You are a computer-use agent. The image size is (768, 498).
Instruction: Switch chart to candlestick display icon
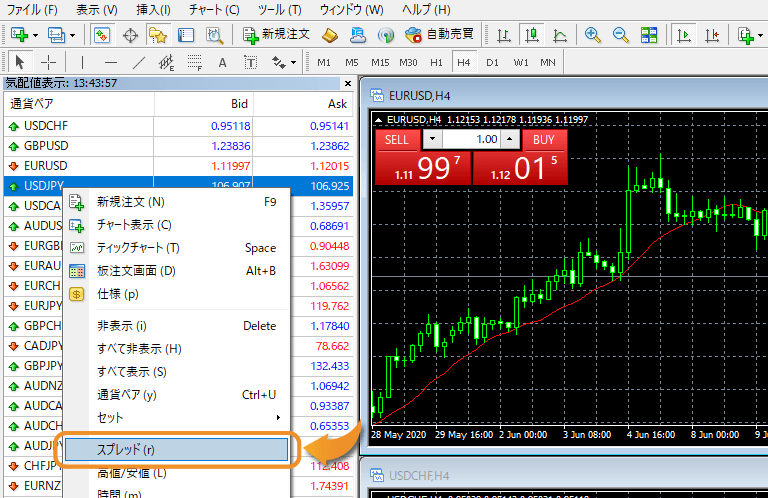(533, 35)
